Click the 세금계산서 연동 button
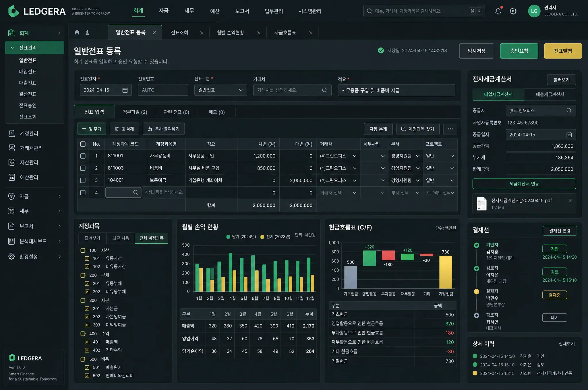Image resolution: width=588 pixels, height=390 pixels. coord(524,184)
